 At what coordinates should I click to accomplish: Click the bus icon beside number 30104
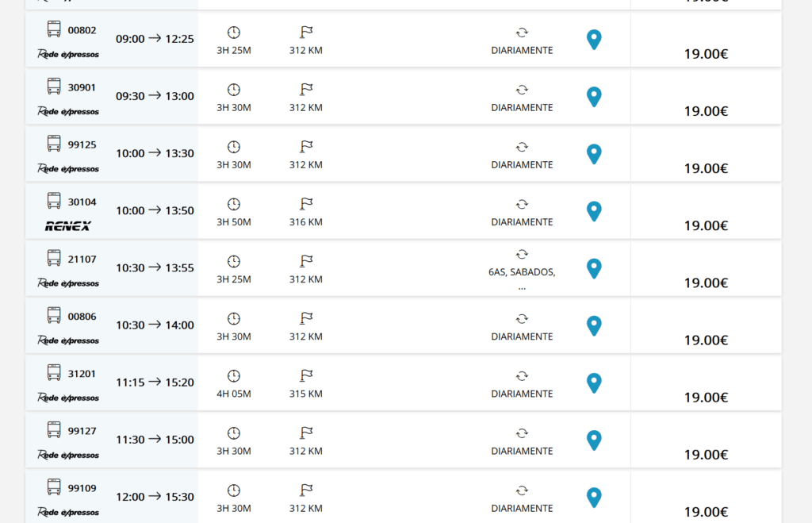coord(54,201)
